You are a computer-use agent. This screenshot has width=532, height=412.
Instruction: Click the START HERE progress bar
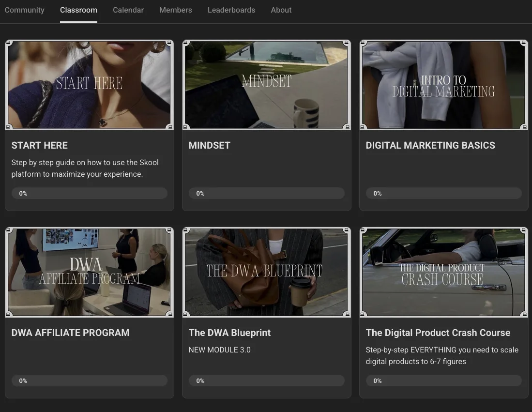coord(90,194)
